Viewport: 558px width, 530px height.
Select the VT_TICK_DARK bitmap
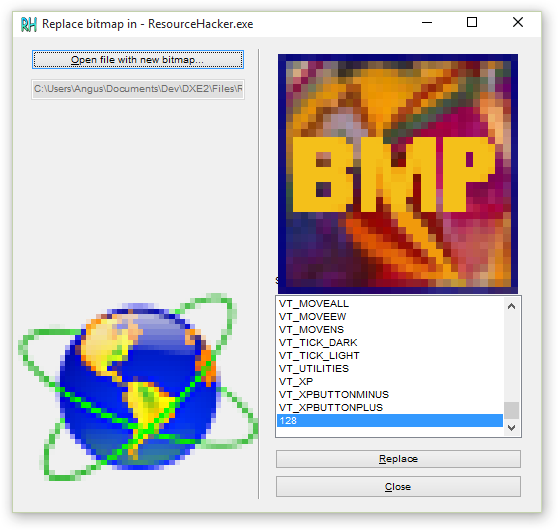(390, 342)
